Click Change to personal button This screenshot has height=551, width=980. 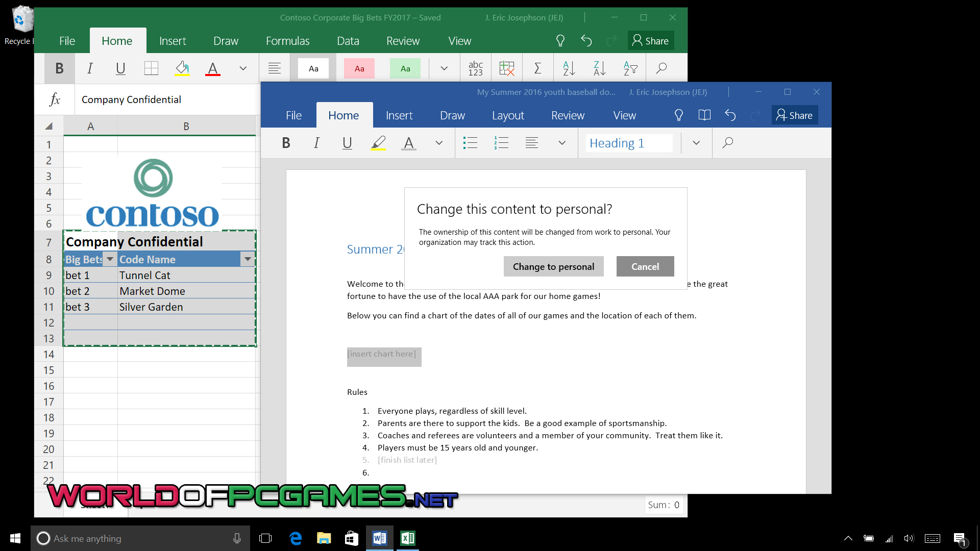point(553,266)
